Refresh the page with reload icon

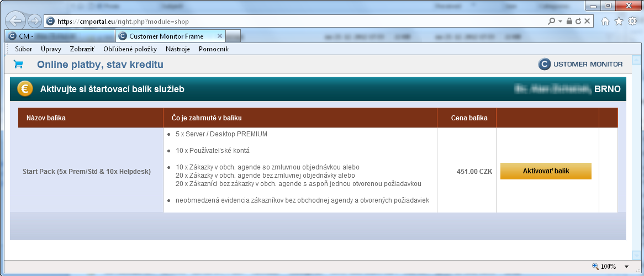pyautogui.click(x=578, y=22)
